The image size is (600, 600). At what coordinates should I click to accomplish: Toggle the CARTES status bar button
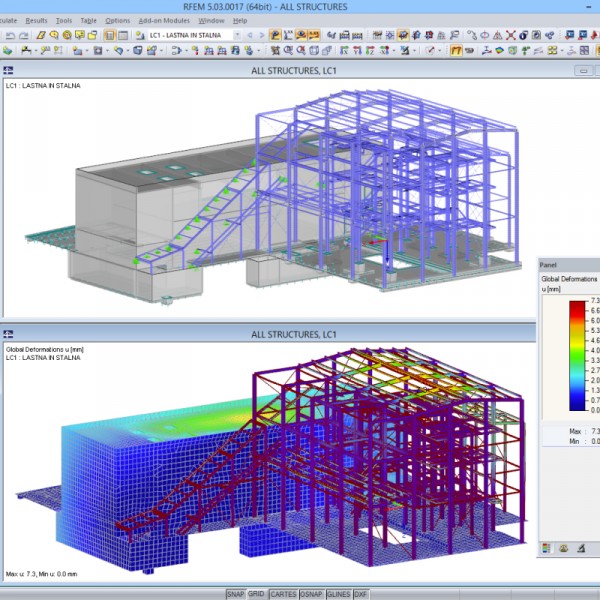click(283, 594)
